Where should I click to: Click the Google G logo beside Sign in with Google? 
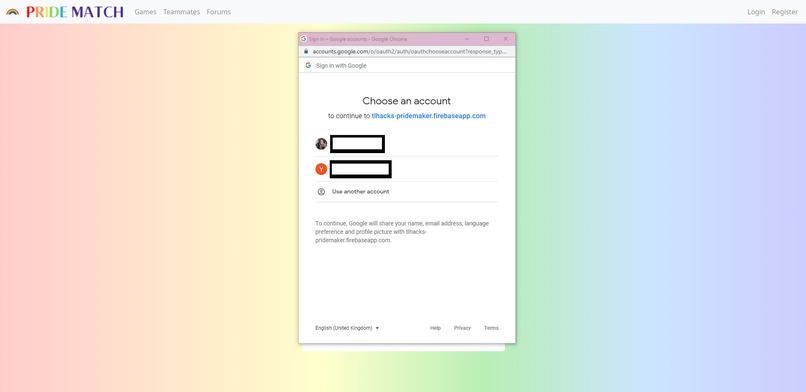point(308,65)
